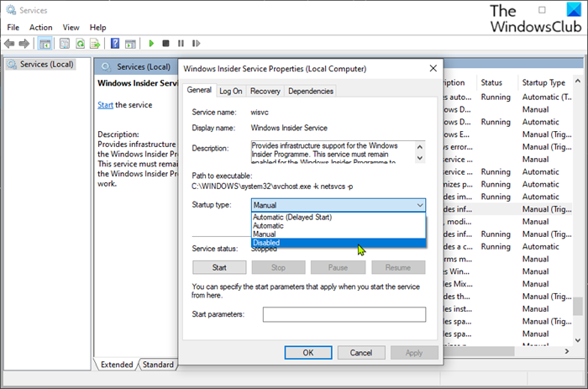Click the Start button in the dialog
Viewport: 588px width, 389px height.
tap(219, 267)
